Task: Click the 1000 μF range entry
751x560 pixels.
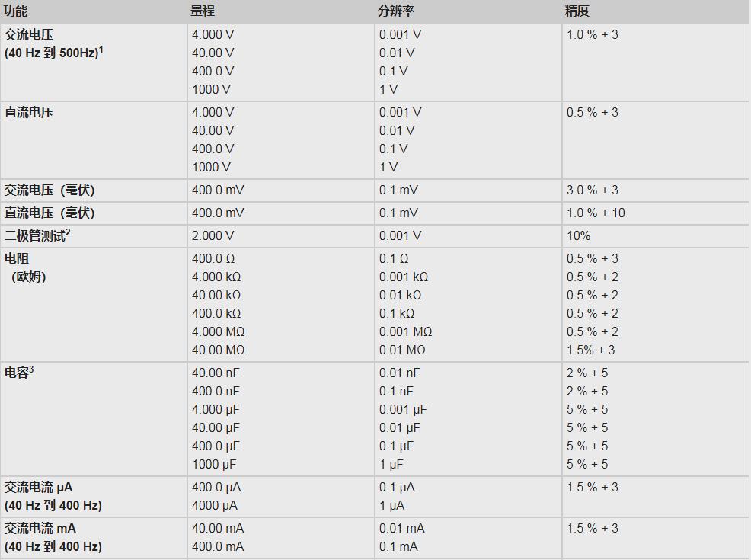Action: pyautogui.click(x=216, y=464)
